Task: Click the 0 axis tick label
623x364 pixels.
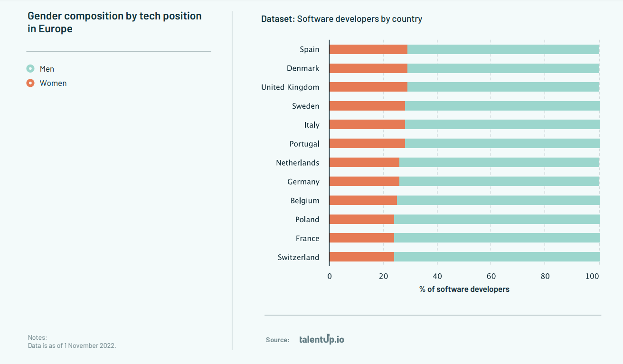Action: coord(330,276)
